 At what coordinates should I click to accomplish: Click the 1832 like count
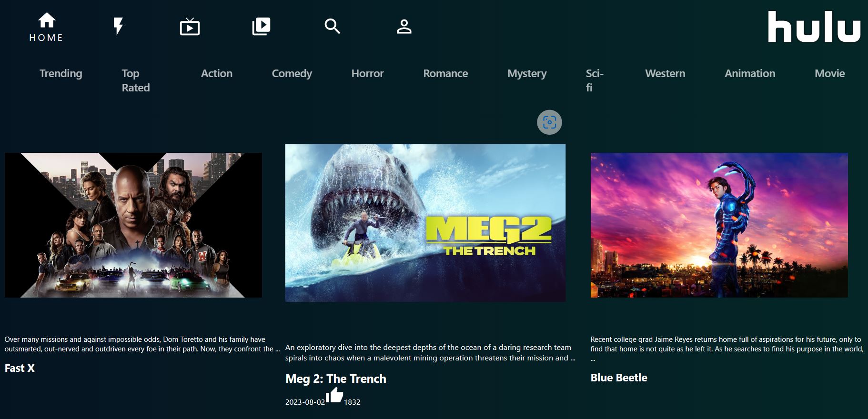tap(352, 402)
